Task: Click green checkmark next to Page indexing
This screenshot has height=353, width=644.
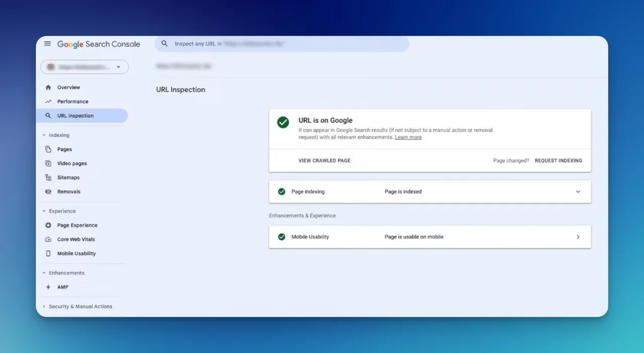Action: (x=282, y=192)
